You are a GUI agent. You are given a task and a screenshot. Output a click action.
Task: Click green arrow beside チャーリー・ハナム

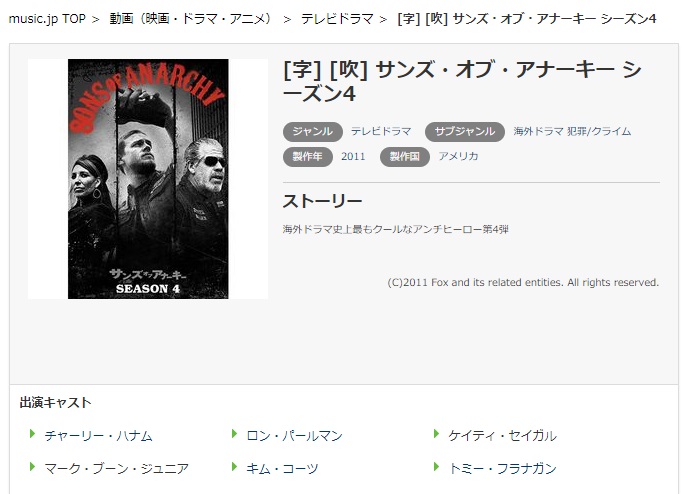click(32, 434)
